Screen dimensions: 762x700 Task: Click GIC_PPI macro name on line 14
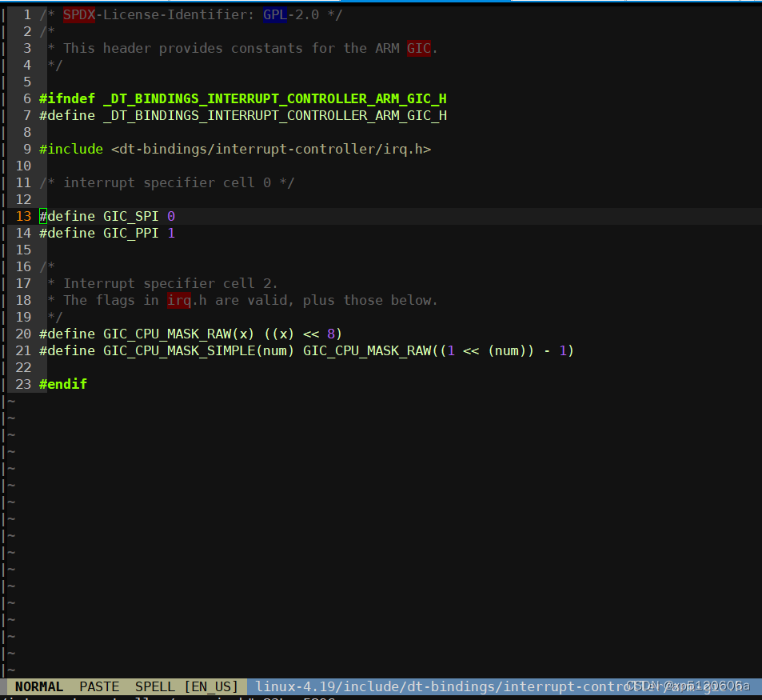point(130,234)
